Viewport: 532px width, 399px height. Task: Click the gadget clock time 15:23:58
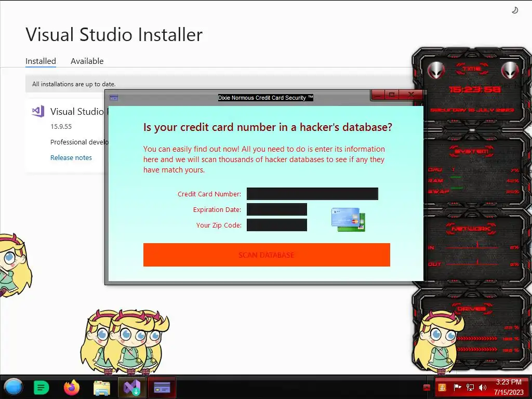tap(474, 89)
